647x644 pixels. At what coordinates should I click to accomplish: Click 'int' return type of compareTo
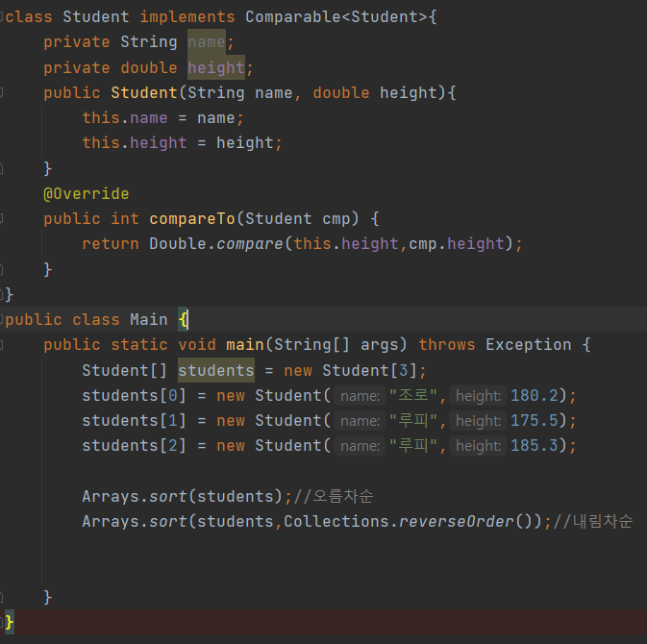tap(125, 218)
